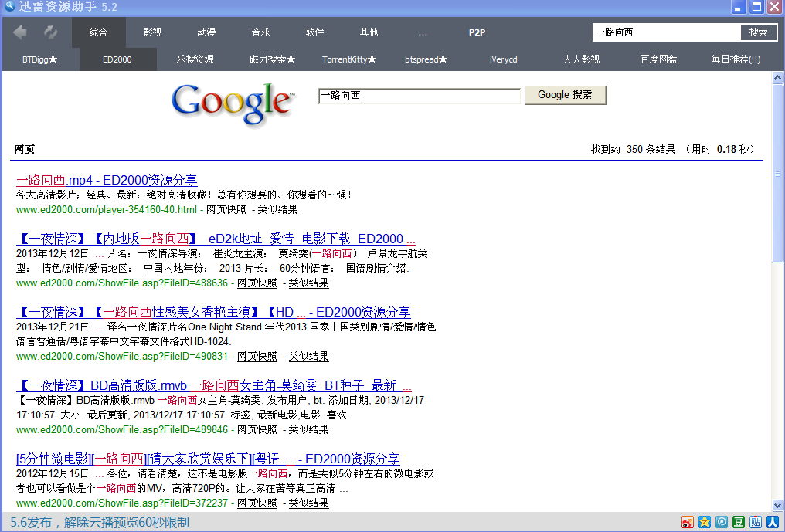Click the scrollbar down arrow

(x=777, y=505)
